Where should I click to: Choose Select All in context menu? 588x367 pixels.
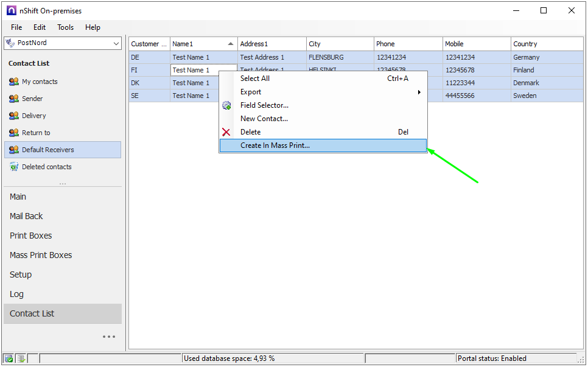click(254, 79)
